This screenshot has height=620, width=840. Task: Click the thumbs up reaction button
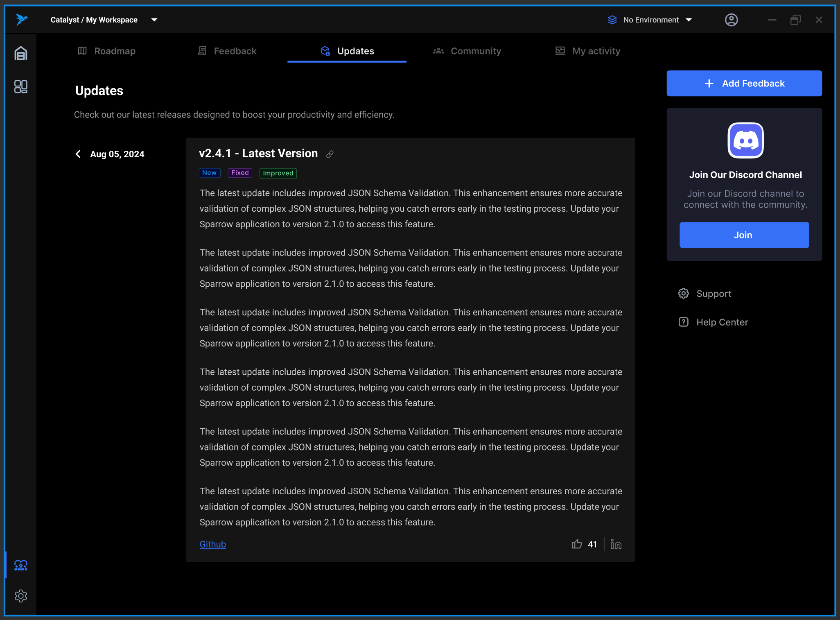click(576, 544)
